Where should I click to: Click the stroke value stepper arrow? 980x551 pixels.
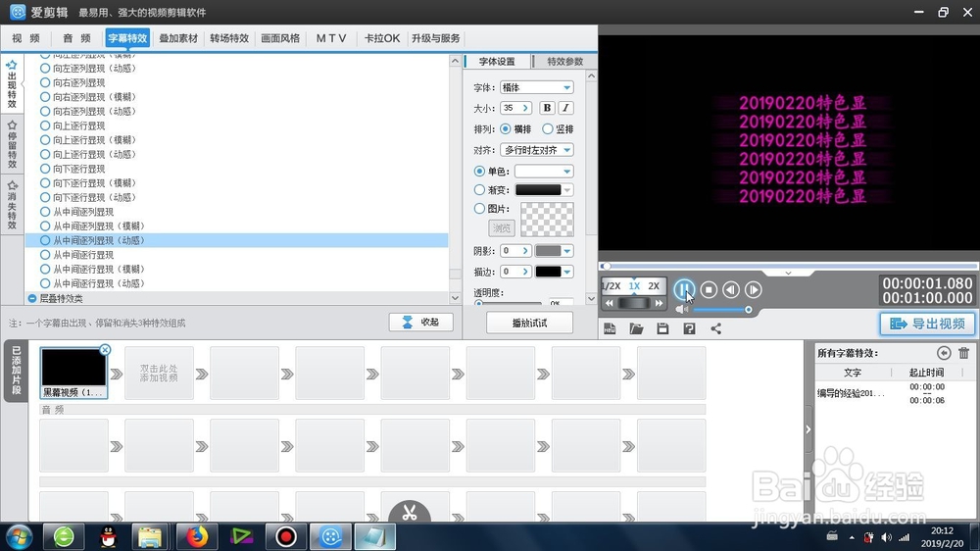click(x=525, y=272)
